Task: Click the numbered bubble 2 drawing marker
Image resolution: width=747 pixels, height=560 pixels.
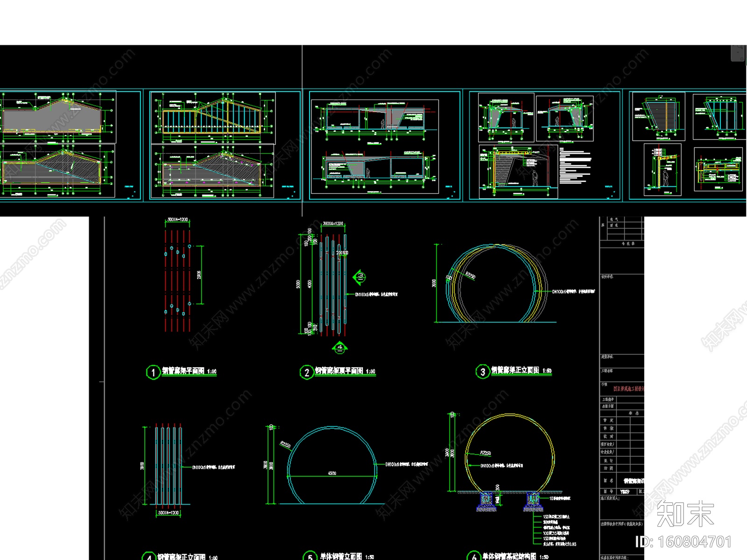Action: (x=306, y=372)
